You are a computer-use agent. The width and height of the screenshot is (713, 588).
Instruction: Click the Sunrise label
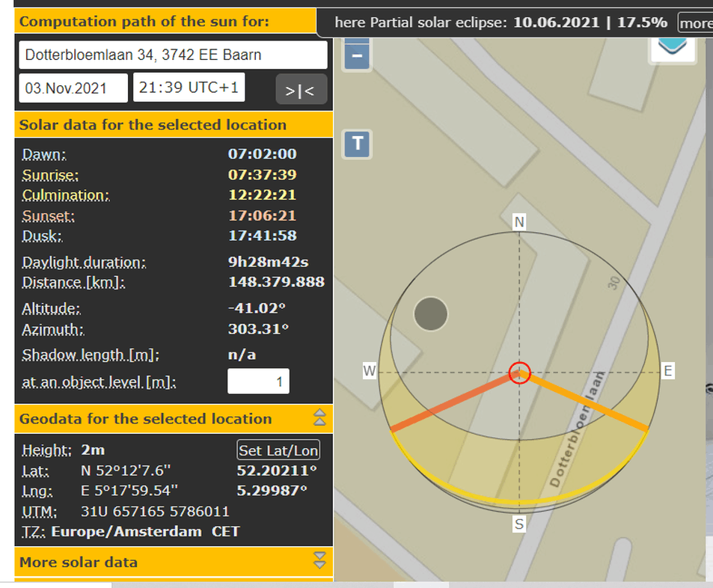[x=50, y=175]
